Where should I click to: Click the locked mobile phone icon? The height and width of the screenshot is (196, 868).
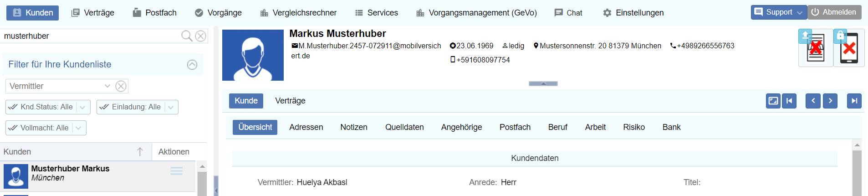(848, 48)
